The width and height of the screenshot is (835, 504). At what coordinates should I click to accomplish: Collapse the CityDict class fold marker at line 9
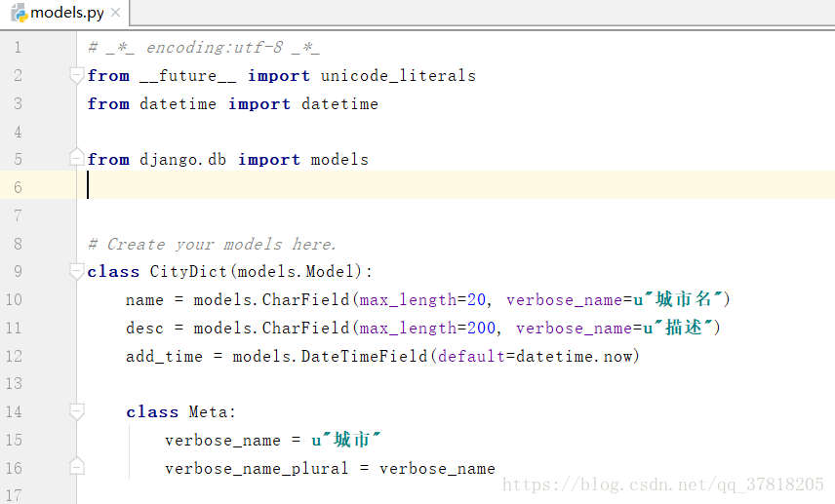pyautogui.click(x=77, y=271)
